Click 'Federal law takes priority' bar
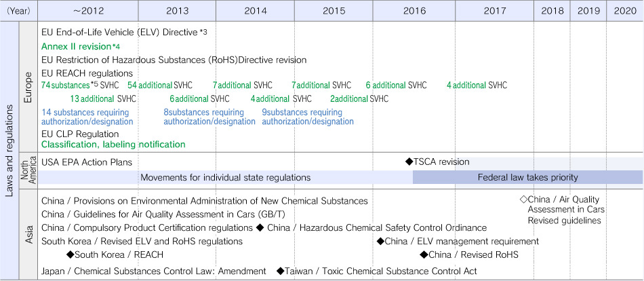This screenshot has width=644, height=281. tap(528, 178)
